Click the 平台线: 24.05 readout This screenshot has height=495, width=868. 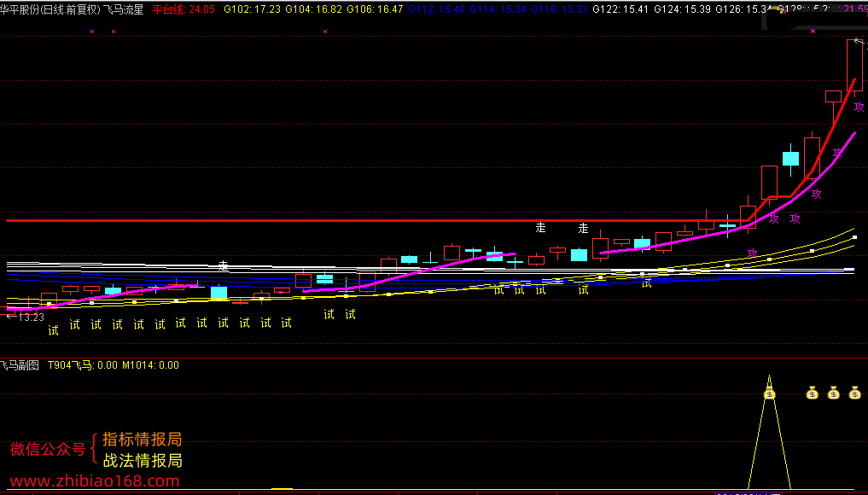pos(184,9)
